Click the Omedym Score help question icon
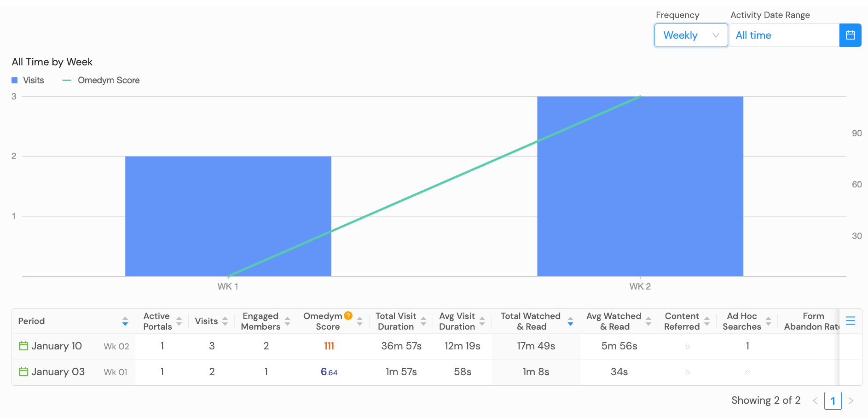This screenshot has width=868, height=418. pos(348,316)
